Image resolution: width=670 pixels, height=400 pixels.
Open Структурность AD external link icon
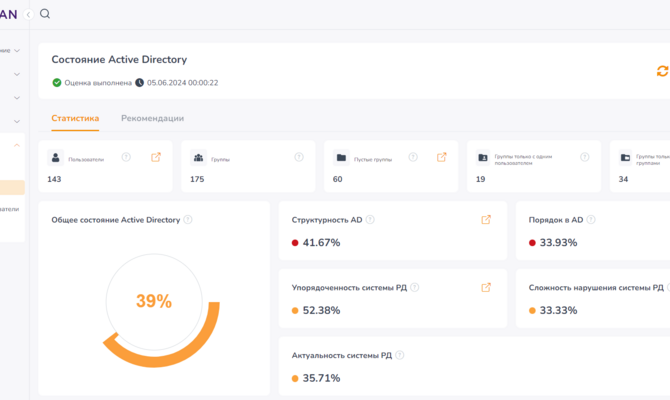[486, 220]
